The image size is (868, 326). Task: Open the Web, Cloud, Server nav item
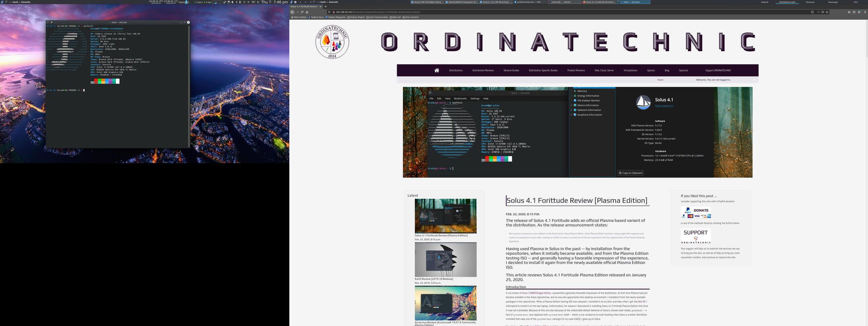coord(604,70)
